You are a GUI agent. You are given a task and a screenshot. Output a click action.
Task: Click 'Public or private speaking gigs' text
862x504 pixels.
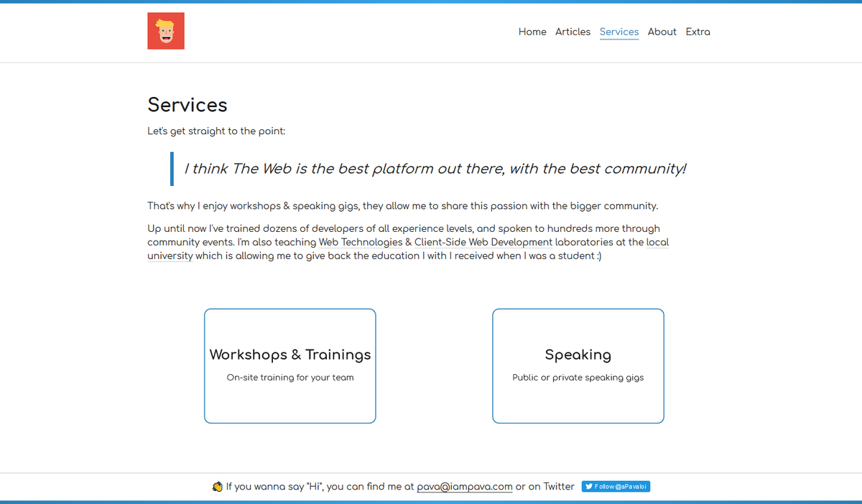578,378
